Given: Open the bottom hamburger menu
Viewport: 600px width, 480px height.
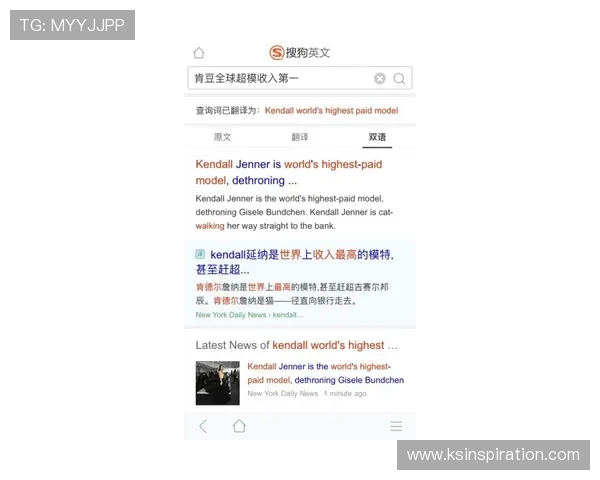Looking at the screenshot, I should click(x=396, y=426).
